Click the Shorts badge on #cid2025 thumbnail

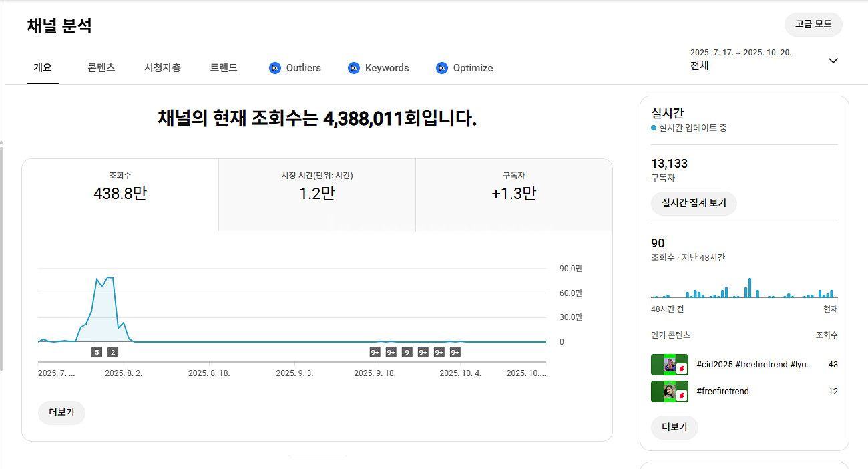pos(682,369)
